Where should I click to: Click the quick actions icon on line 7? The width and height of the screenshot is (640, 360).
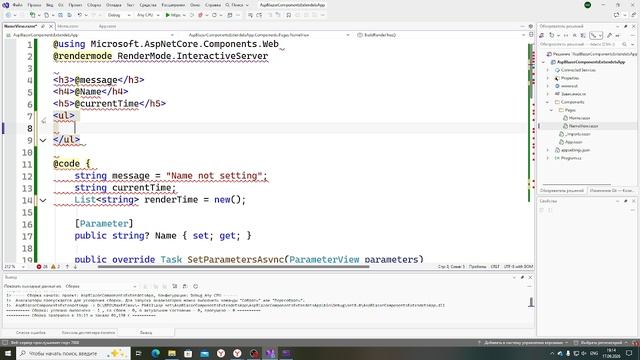pos(44,120)
